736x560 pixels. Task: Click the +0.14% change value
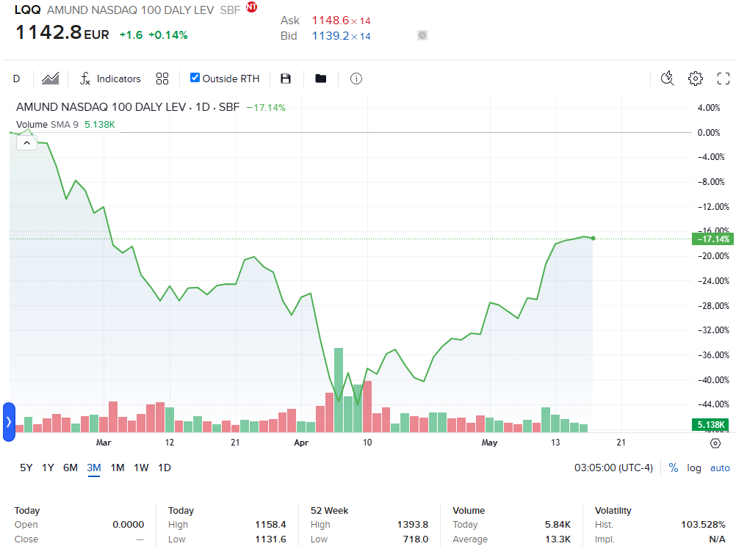[x=168, y=35]
